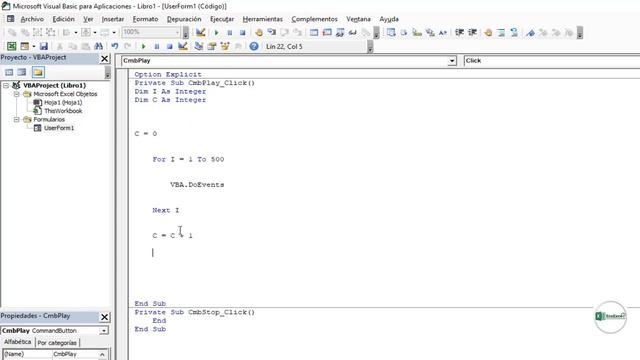This screenshot has width=640, height=360.
Task: Open the Ayuda menu
Action: point(389,19)
